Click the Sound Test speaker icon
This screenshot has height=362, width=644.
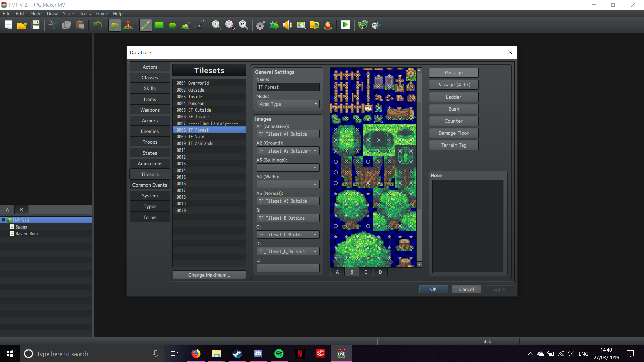tap(287, 25)
